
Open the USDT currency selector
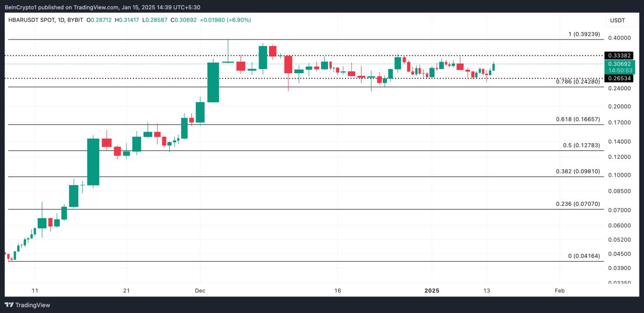(x=617, y=20)
